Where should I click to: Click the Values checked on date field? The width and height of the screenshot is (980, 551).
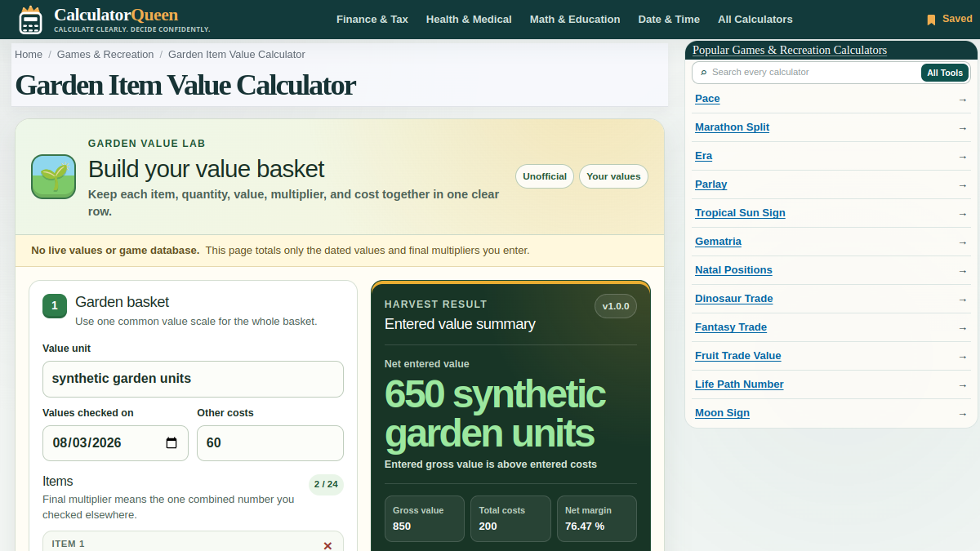point(115,443)
